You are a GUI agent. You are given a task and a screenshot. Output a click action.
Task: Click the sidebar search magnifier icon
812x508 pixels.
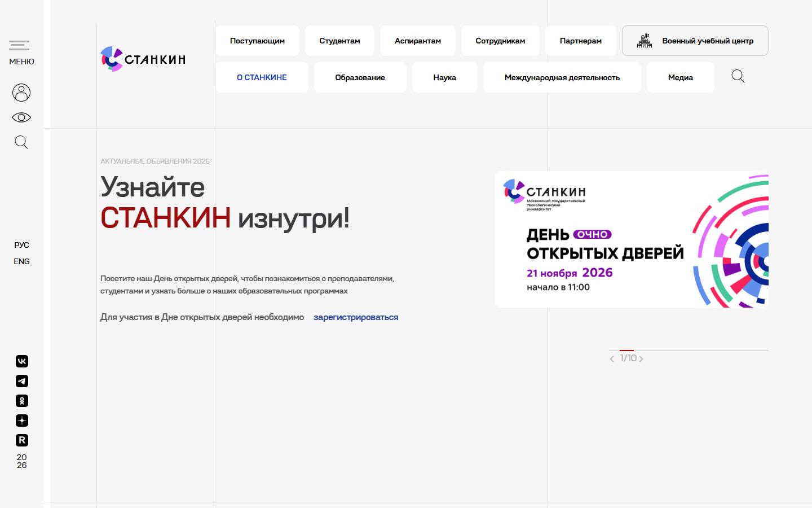pos(21,142)
